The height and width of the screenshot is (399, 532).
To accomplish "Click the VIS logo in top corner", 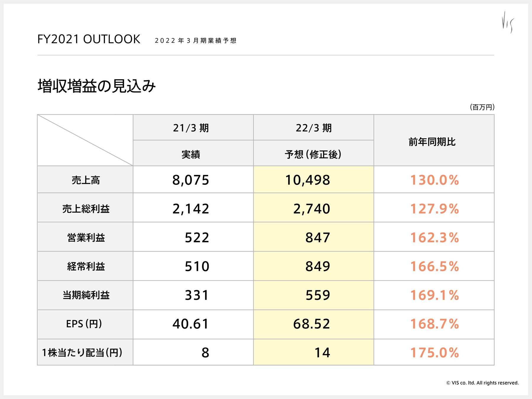I will (508, 22).
